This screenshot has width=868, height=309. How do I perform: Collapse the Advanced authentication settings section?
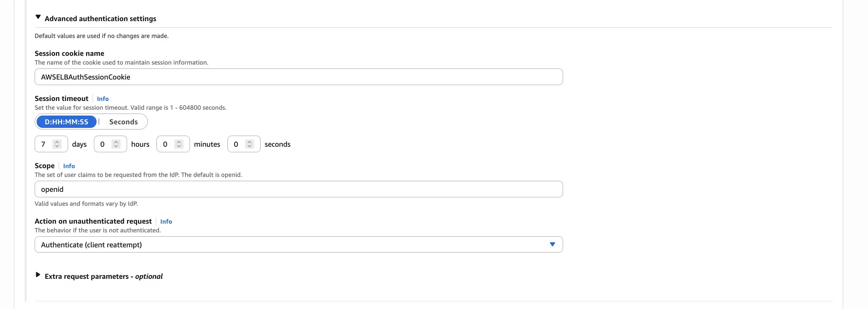38,17
